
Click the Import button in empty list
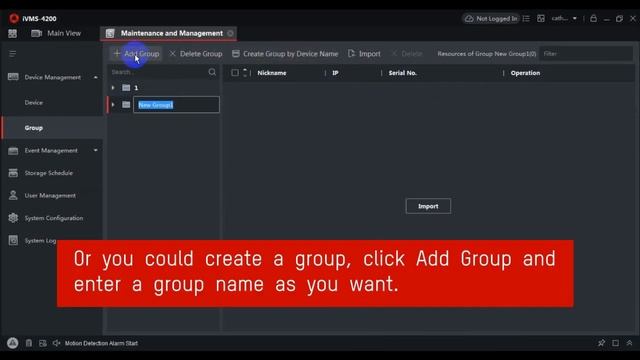coord(428,206)
